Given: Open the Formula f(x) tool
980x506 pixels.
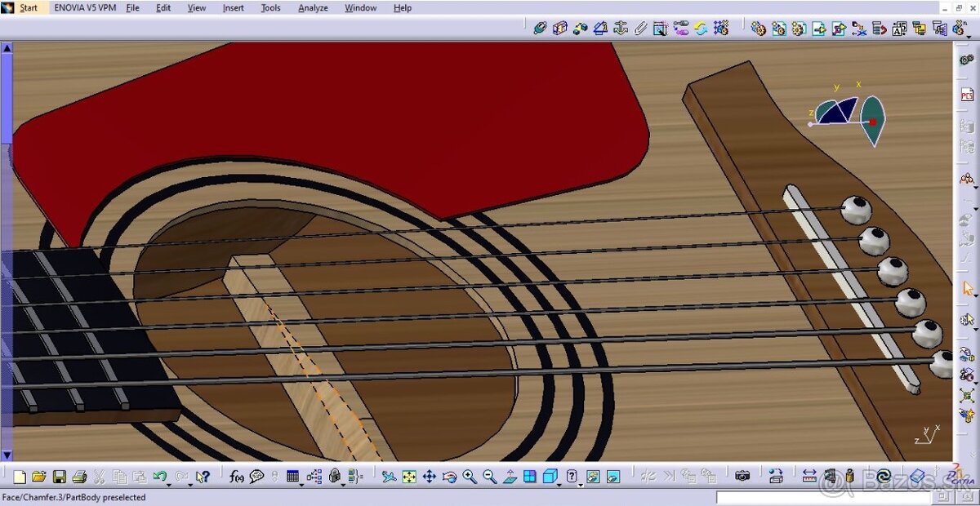Looking at the screenshot, I should click(x=236, y=477).
